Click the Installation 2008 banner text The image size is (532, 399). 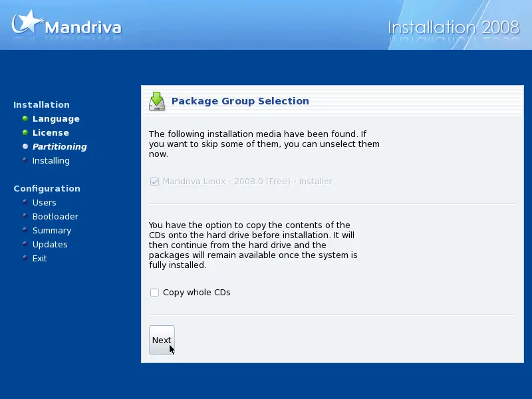[454, 27]
